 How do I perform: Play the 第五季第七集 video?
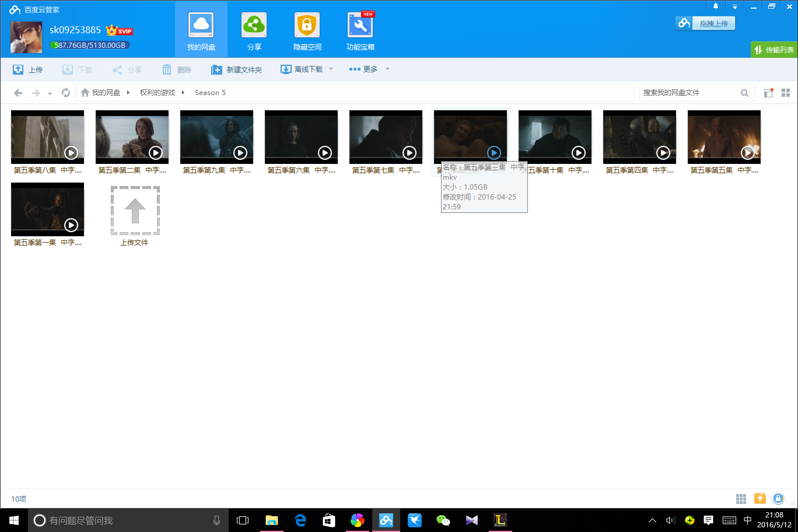409,153
